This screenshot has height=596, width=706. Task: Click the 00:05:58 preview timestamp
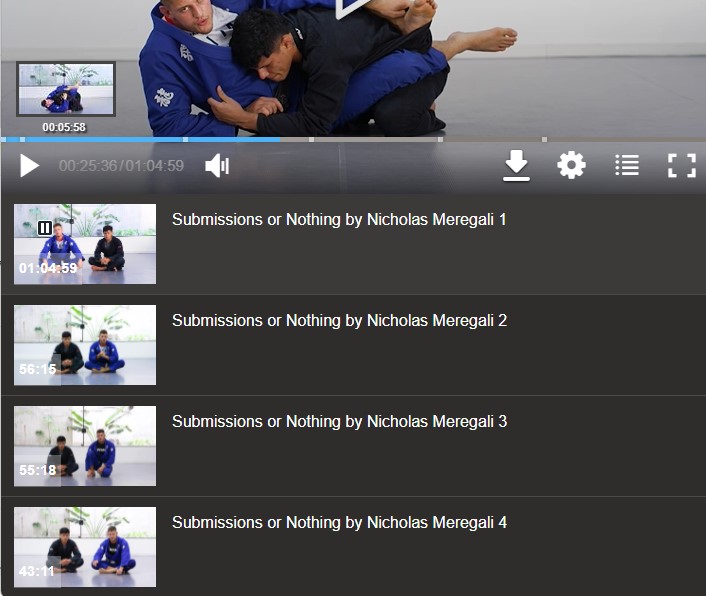(x=64, y=127)
